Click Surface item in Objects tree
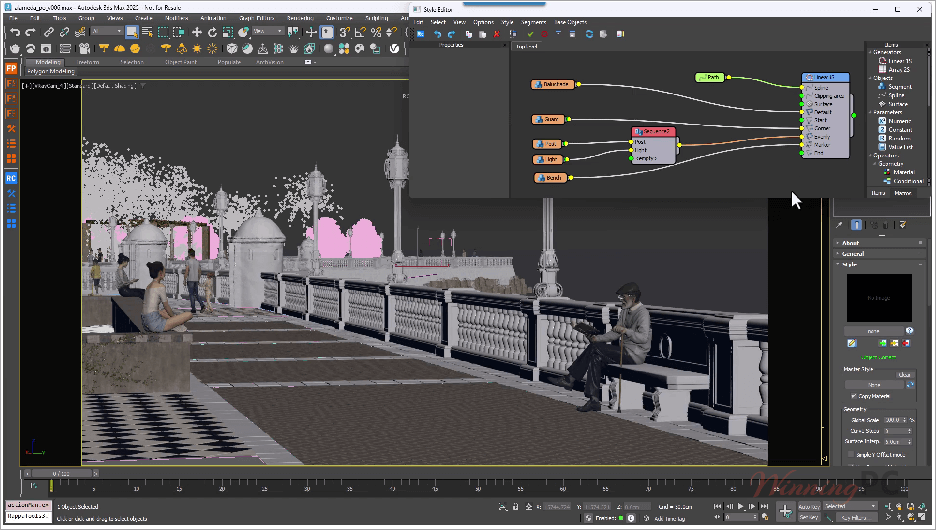 click(897, 104)
